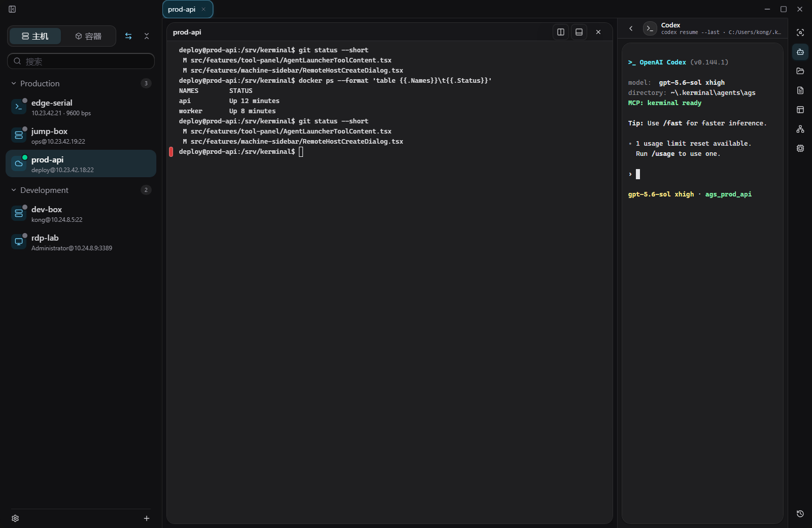Click the prod-api cloud icon
This screenshot has height=528, width=812.
19,163
